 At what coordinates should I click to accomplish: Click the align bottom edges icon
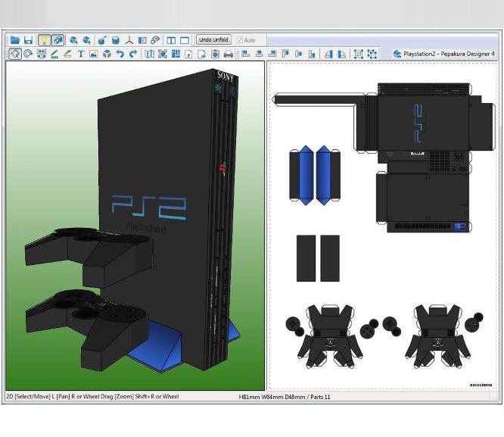312,54
